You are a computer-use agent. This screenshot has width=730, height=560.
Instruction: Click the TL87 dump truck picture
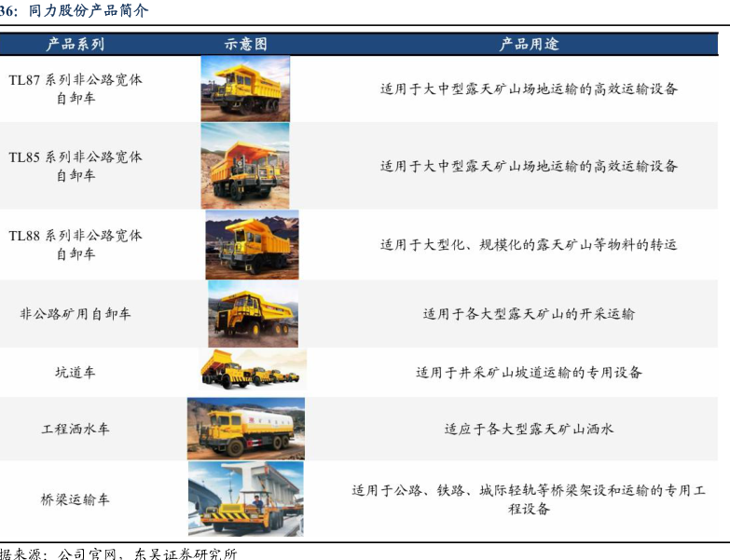coord(245,89)
